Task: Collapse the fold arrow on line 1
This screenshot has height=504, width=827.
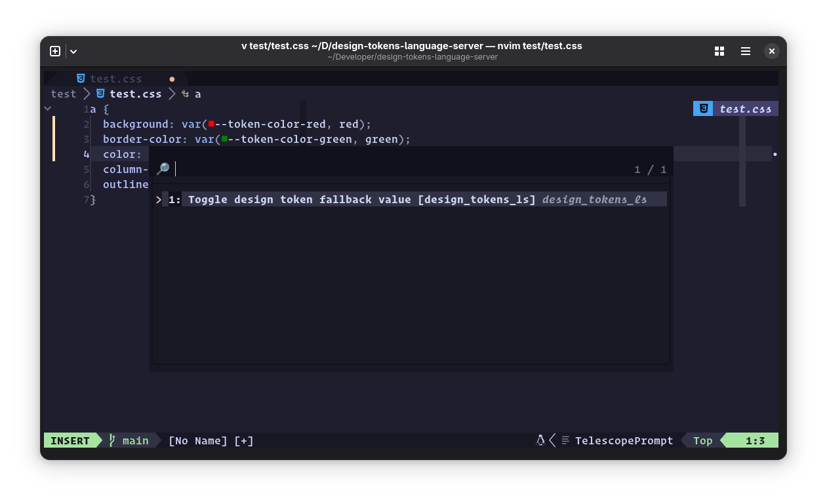Action: [x=47, y=108]
